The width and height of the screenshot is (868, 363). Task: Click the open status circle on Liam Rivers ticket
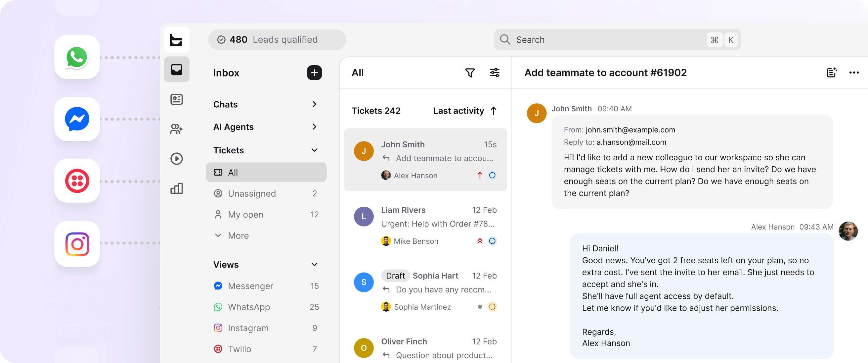[492, 241]
